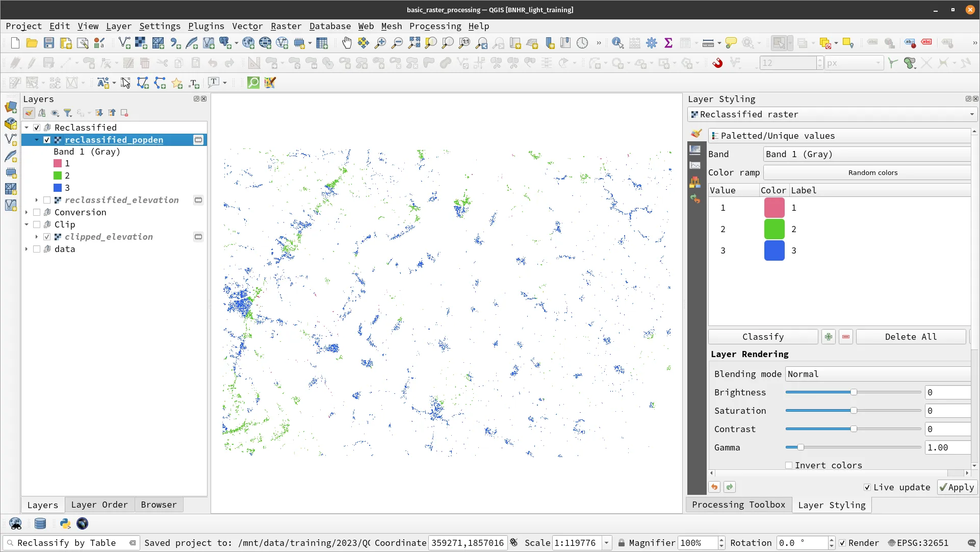Toggle visibility of reclassified_popden layer
The width and height of the screenshot is (980, 552).
tap(46, 139)
